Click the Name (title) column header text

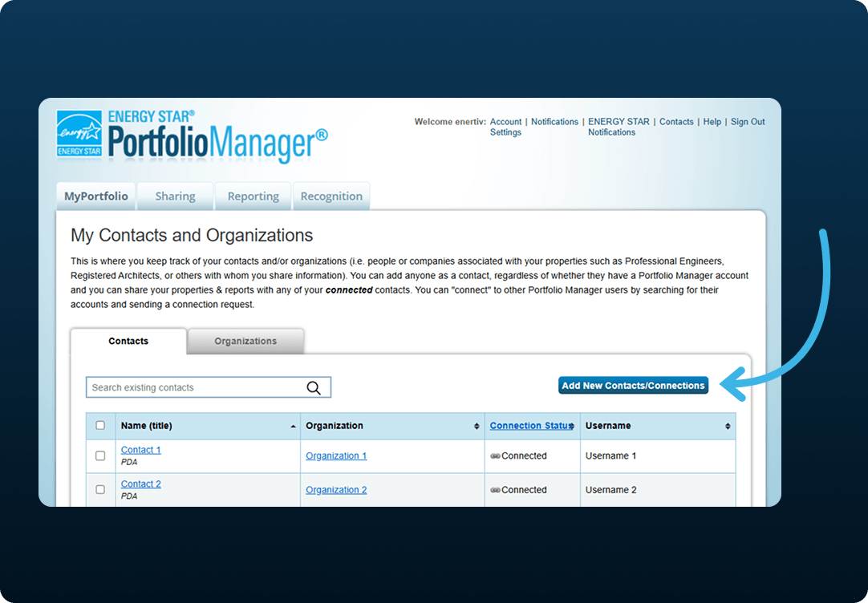(146, 426)
